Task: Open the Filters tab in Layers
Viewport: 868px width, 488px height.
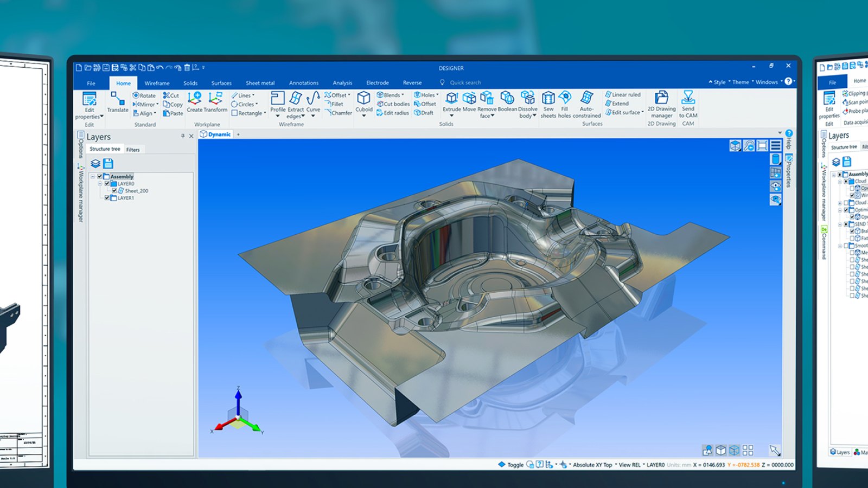Action: tap(133, 150)
